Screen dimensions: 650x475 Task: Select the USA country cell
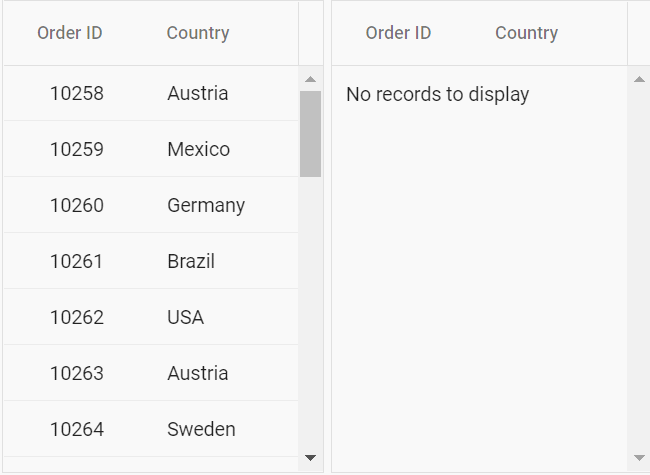click(x=186, y=318)
